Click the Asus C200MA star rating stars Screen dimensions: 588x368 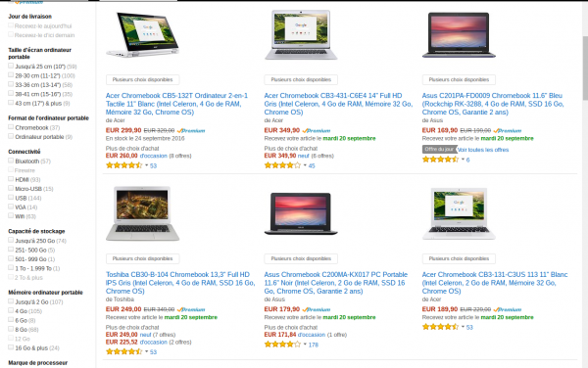point(282,345)
